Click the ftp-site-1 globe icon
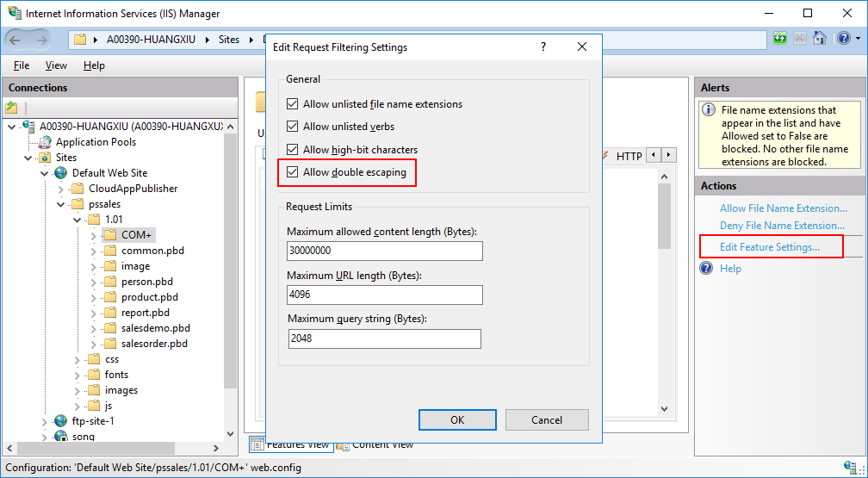Image resolution: width=868 pixels, height=478 pixels. (61, 421)
